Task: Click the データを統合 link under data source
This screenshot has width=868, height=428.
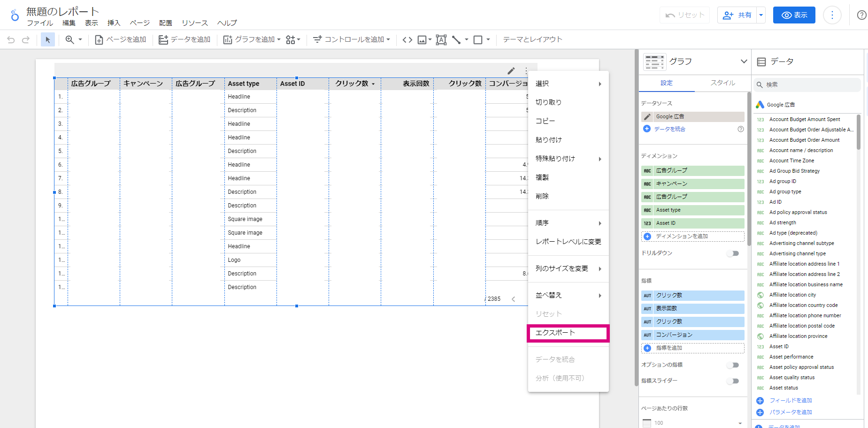Action: [669, 129]
